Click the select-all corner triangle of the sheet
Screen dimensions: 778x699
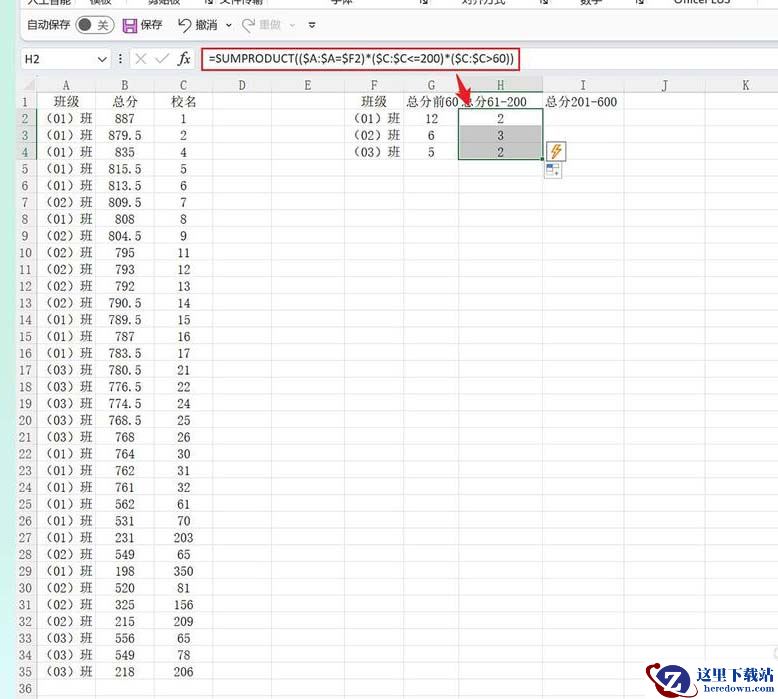pos(28,85)
